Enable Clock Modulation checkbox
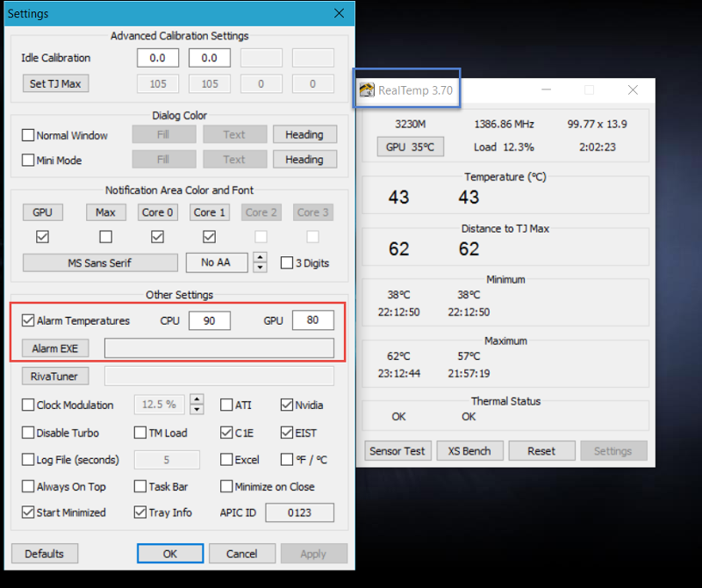Image resolution: width=702 pixels, height=588 pixels. (x=28, y=405)
